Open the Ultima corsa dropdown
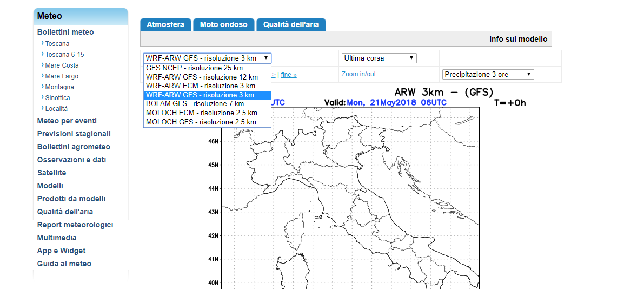The height and width of the screenshot is (289, 644). click(379, 58)
